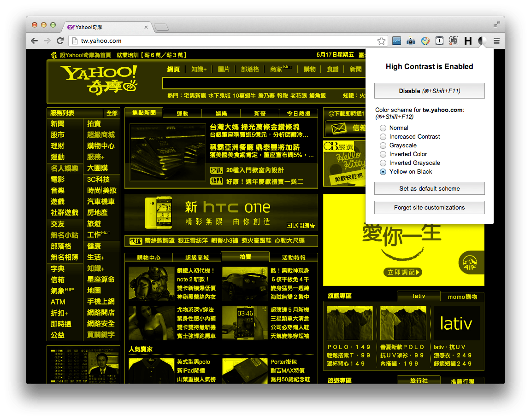Click the Disable High Contrast button
Viewport: 531px width, 420px height.
(429, 90)
